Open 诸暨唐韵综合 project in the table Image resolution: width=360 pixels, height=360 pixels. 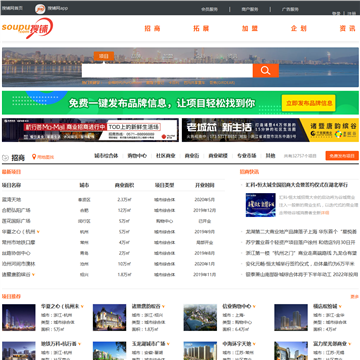16,274
